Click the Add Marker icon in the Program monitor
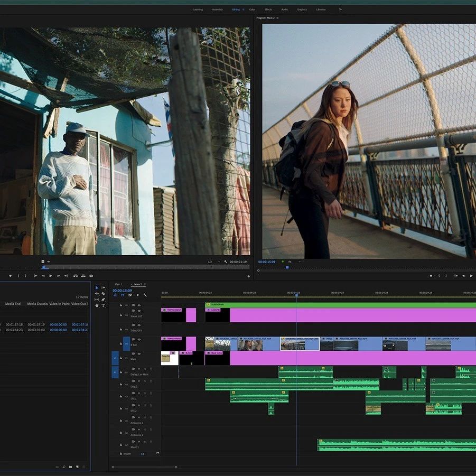This screenshot has height=476, width=476. [x=431, y=275]
